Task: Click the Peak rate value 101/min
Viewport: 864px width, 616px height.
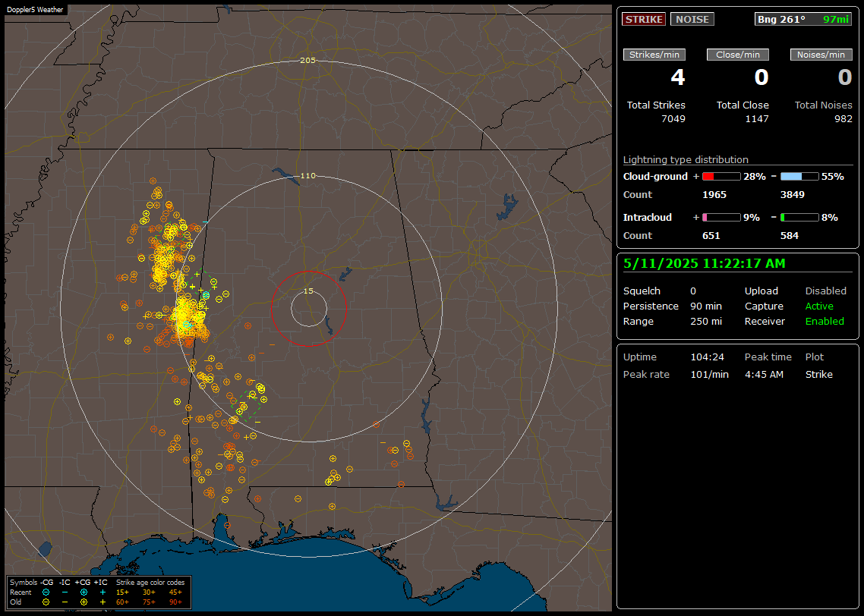Action: click(x=709, y=374)
